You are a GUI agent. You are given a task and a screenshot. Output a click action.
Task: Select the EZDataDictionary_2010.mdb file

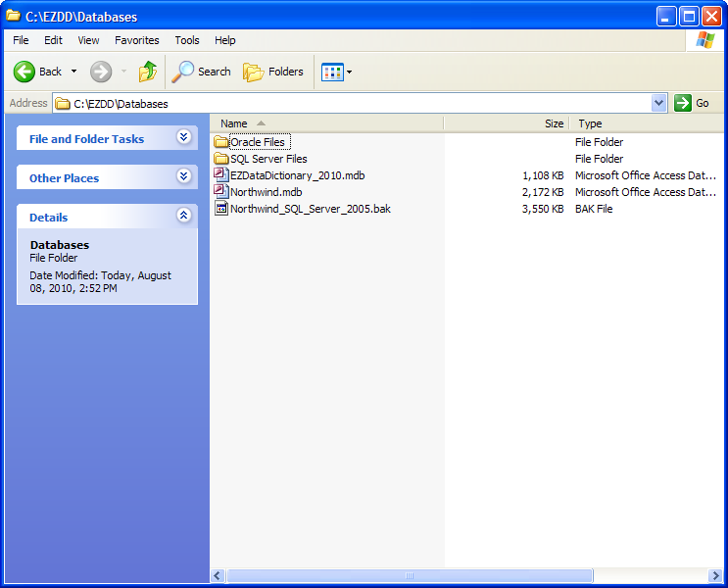coord(296,175)
